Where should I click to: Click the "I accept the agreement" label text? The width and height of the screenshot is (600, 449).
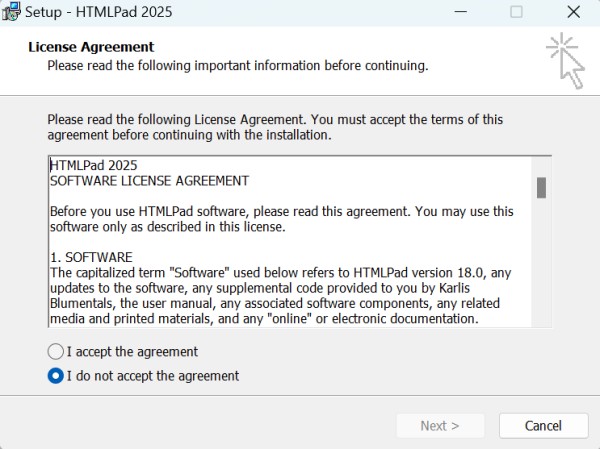132,351
